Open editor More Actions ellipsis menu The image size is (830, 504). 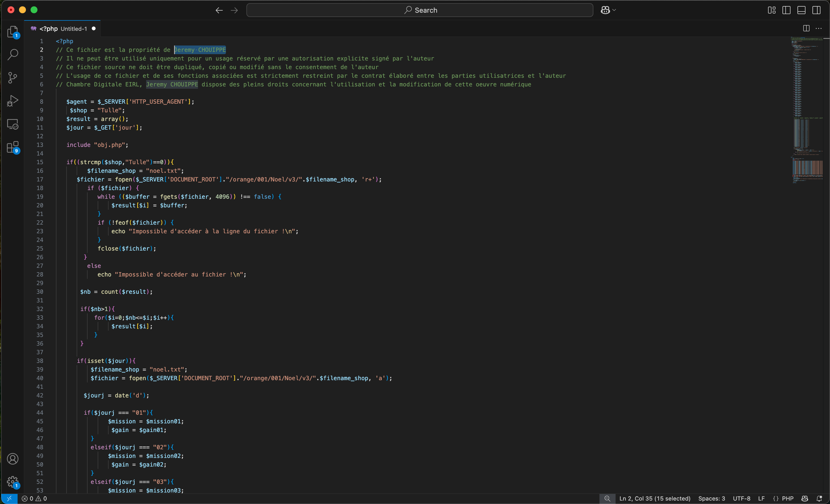[x=818, y=29]
